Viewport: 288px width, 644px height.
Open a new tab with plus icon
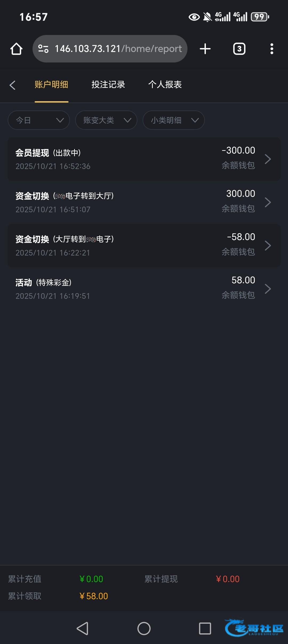coord(205,49)
